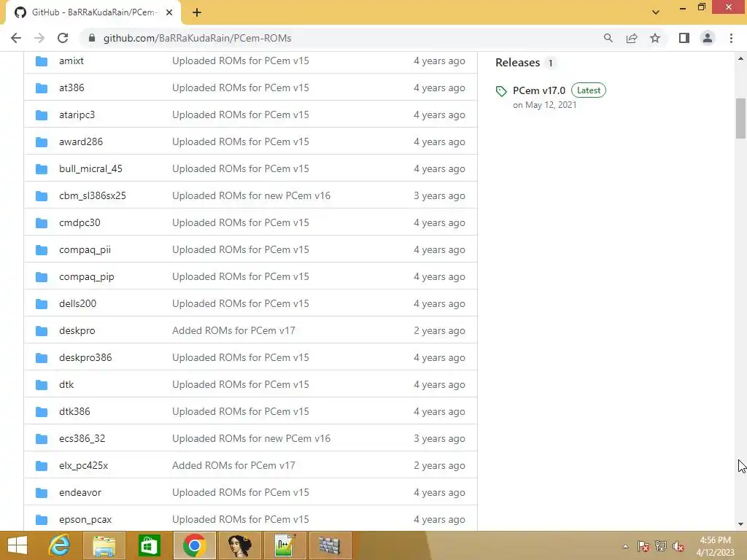Open the deskpro386 folder link
Viewport: 747px width, 560px height.
click(85, 357)
